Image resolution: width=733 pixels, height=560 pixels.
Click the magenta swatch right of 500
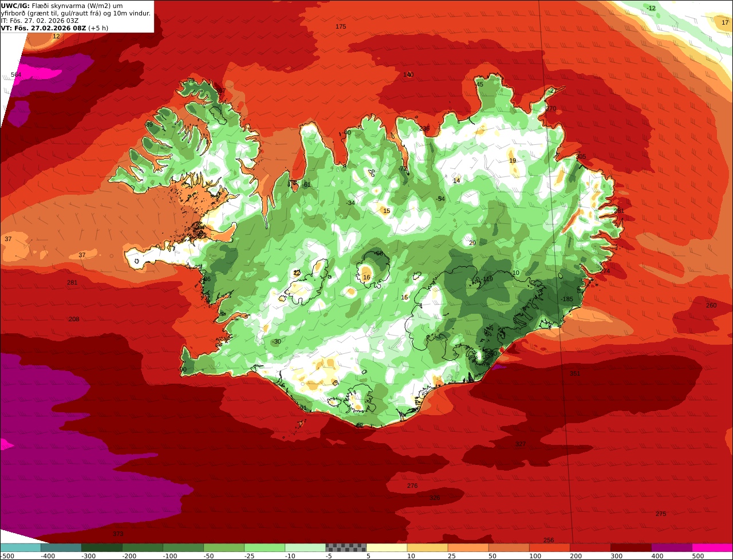[x=712, y=547]
